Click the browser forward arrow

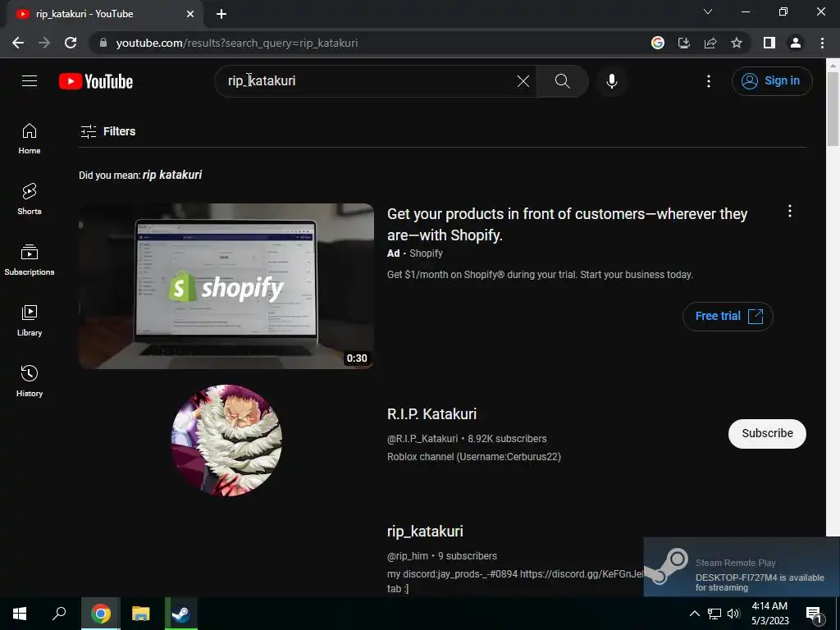44,43
